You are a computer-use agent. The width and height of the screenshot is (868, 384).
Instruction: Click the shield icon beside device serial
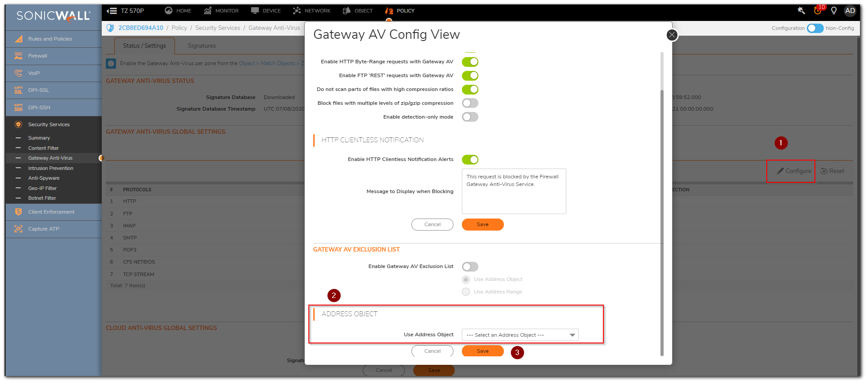coord(110,28)
